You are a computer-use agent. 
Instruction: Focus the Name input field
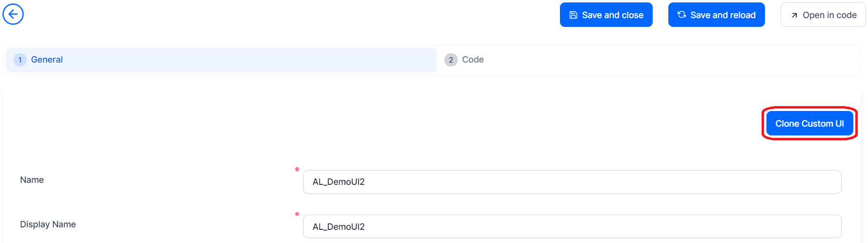[x=572, y=182]
